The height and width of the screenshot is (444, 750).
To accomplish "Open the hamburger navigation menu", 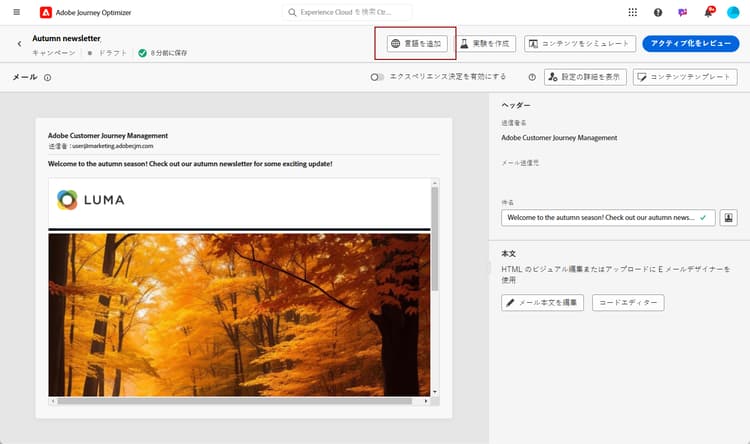I will tap(17, 12).
